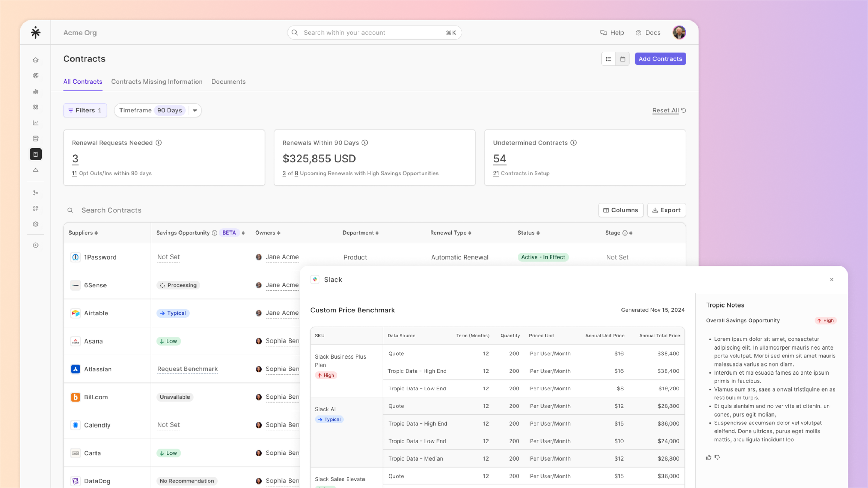
Task: Open Docs in top bar
Action: coord(648,33)
